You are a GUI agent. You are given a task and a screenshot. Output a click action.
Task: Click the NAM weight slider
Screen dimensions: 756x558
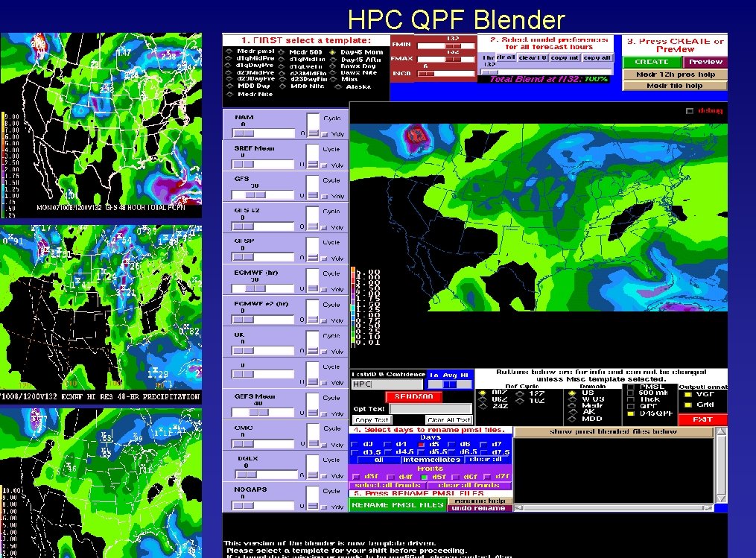coord(263,133)
